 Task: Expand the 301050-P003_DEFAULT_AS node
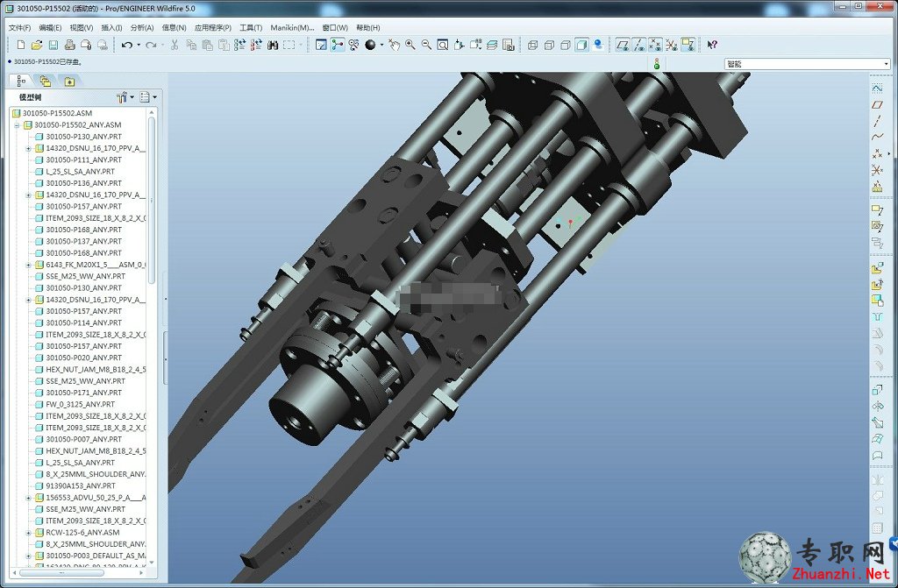(28, 556)
